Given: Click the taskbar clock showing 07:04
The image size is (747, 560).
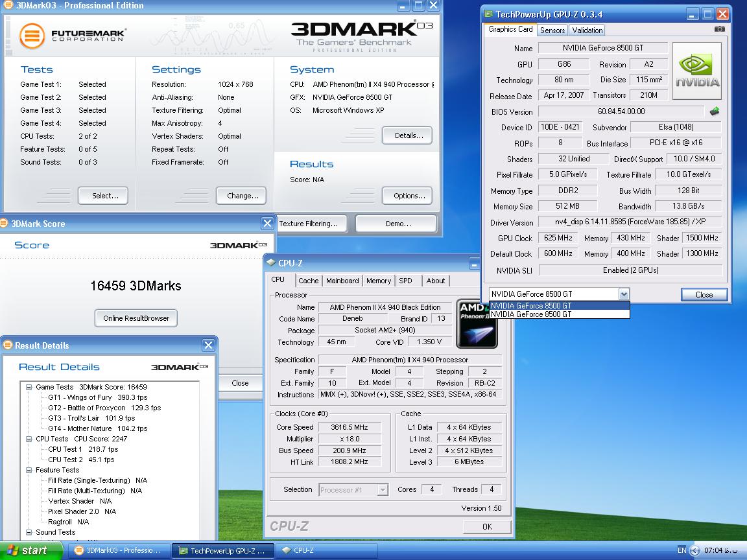Looking at the screenshot, I should click(720, 551).
